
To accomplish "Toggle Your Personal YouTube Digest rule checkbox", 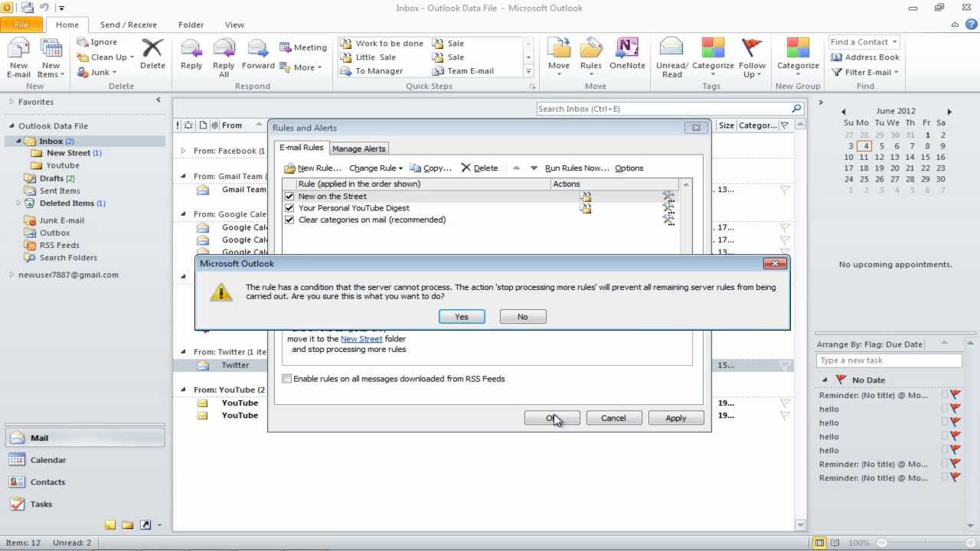I will pyautogui.click(x=289, y=208).
